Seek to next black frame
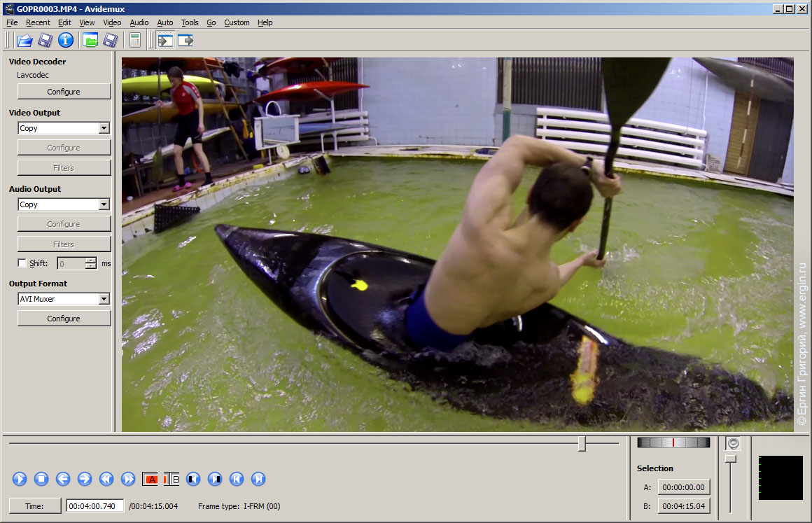 tap(215, 479)
